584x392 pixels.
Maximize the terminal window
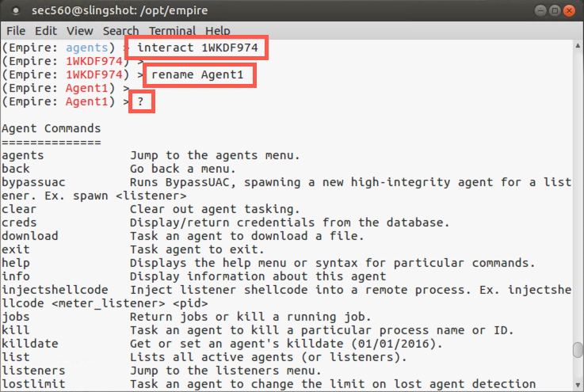pos(555,11)
